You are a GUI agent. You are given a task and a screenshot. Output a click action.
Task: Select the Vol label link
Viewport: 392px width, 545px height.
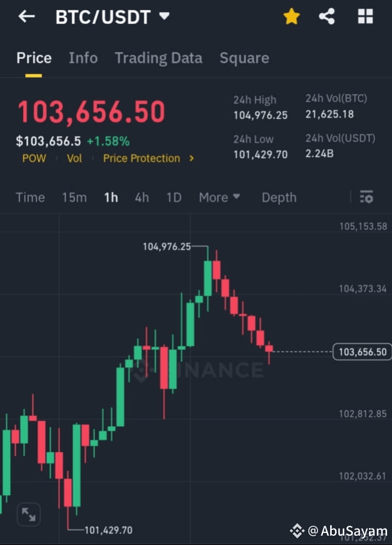coord(74,158)
